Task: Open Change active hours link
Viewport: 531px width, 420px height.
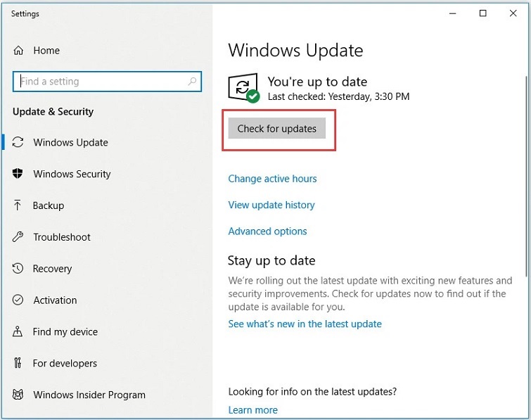Action: tap(272, 179)
